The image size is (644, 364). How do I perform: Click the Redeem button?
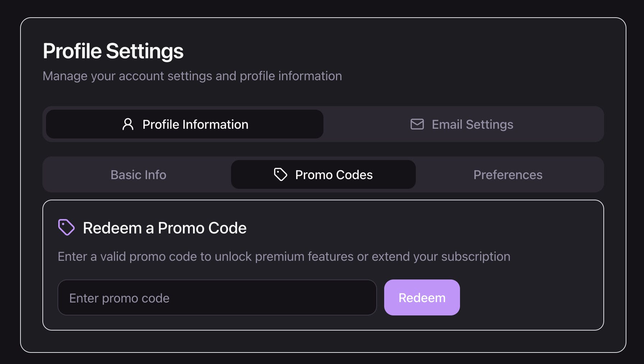pyautogui.click(x=422, y=297)
